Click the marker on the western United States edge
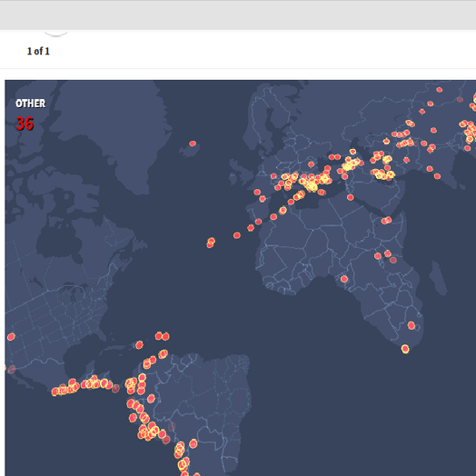Image resolution: width=476 pixels, height=476 pixels. point(11,337)
